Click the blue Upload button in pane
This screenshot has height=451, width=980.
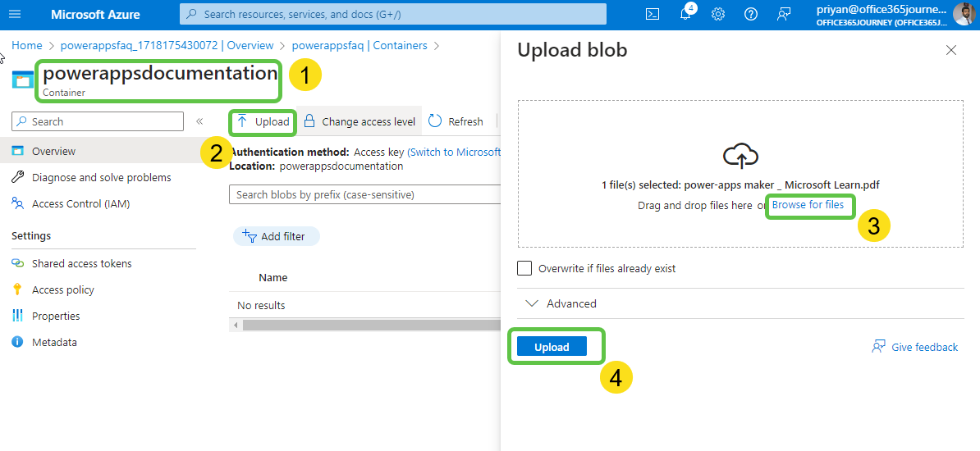[x=552, y=347]
